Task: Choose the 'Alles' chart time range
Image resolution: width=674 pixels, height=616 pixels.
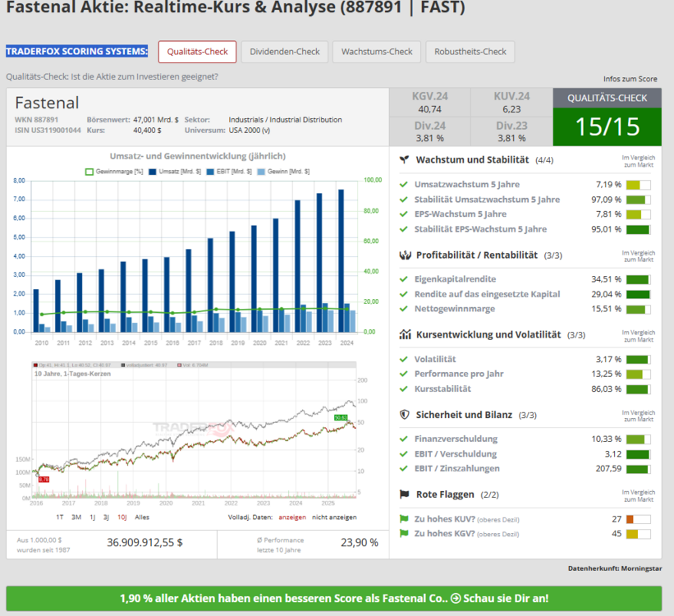Action: tap(141, 517)
